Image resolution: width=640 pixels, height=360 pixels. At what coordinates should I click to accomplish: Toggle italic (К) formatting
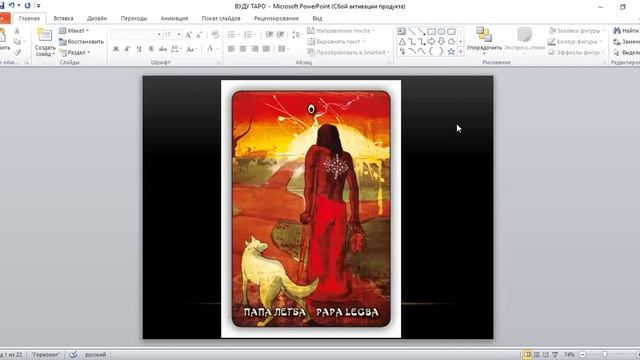(127, 49)
